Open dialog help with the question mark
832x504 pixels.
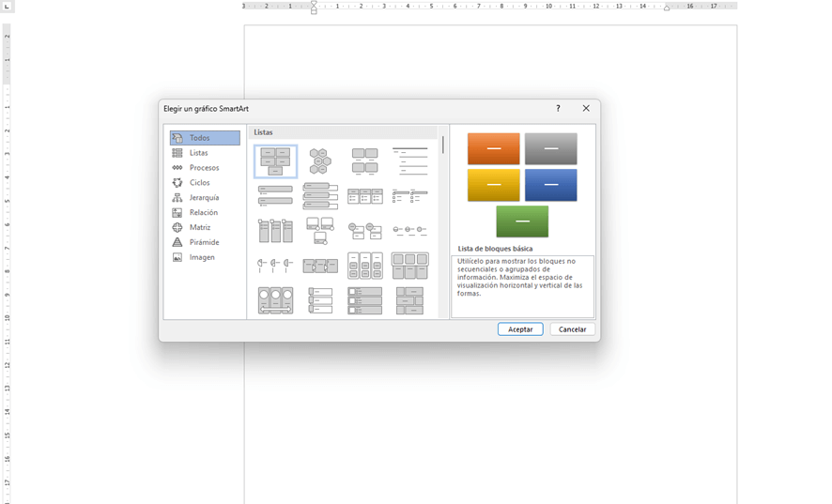pos(558,108)
